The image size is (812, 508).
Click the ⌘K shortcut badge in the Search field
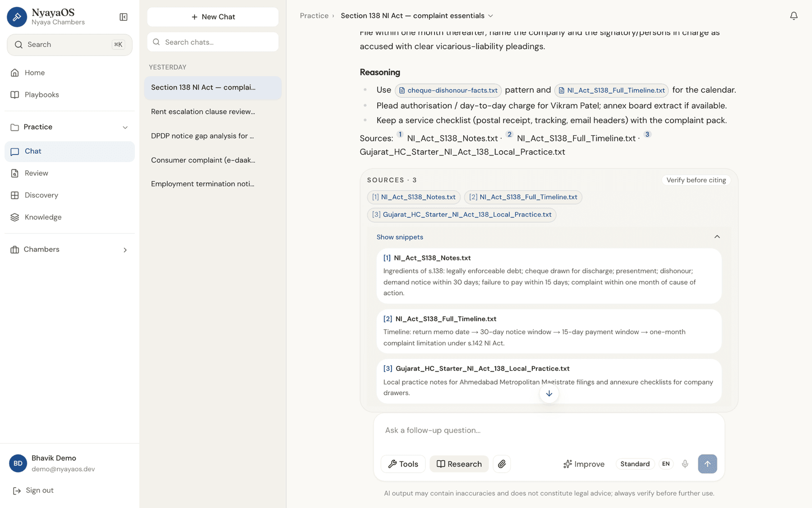[x=118, y=45]
